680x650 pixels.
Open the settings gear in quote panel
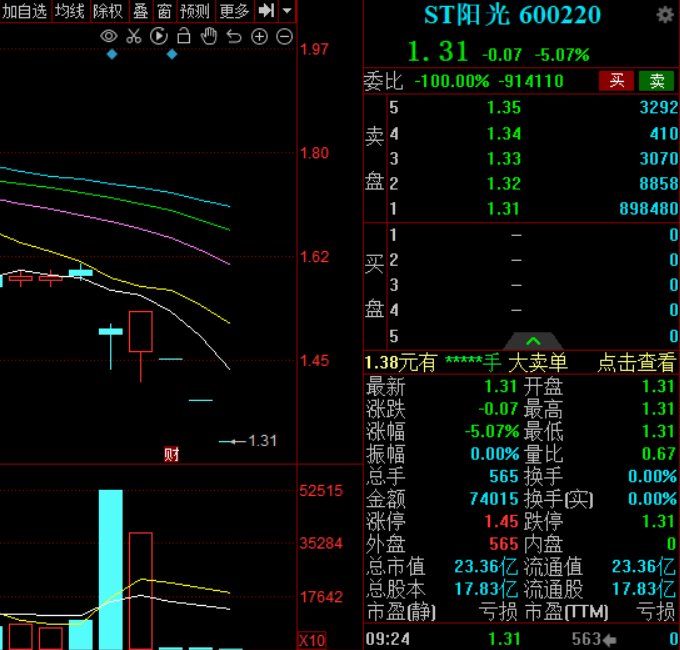(x=664, y=15)
